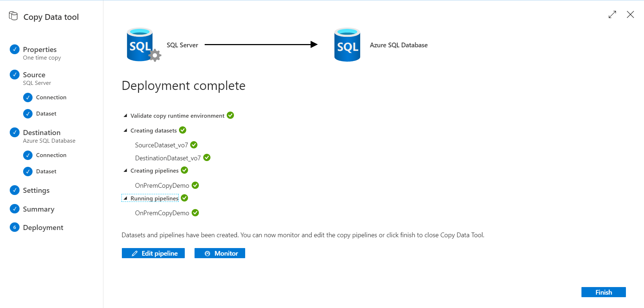Screen dimensions: 644x308
Task: Select the SourceDataset_vo7 dataset name
Action: point(162,145)
